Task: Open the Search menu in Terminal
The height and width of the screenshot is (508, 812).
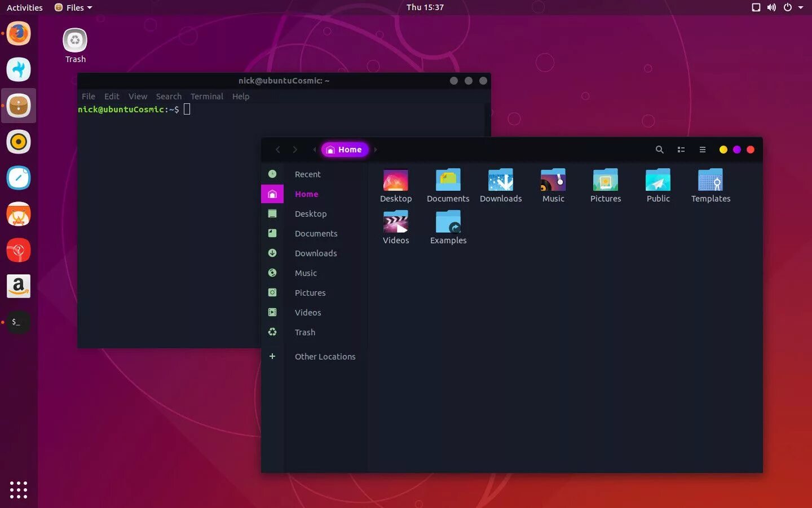Action: click(x=169, y=97)
